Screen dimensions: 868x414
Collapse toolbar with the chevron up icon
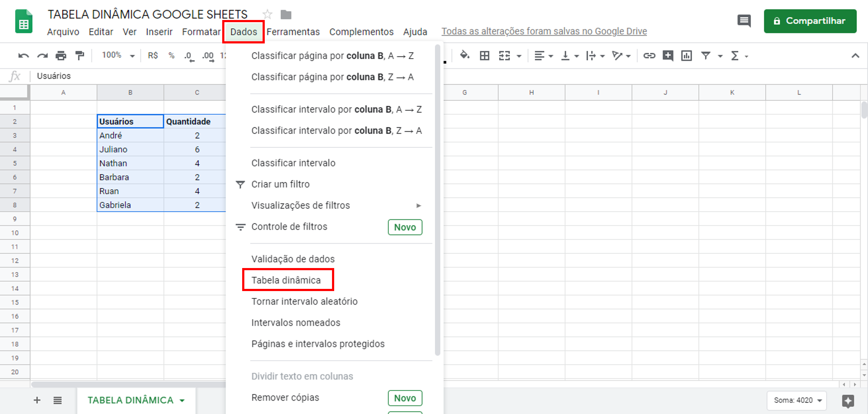[855, 56]
